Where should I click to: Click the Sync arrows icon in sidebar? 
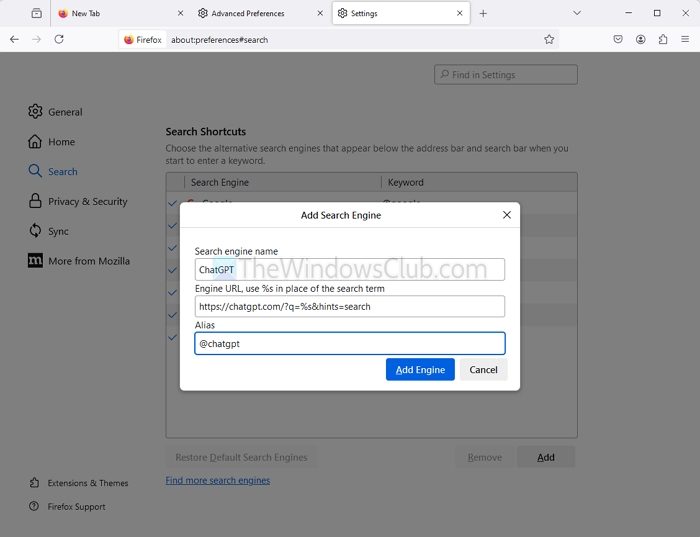(35, 231)
